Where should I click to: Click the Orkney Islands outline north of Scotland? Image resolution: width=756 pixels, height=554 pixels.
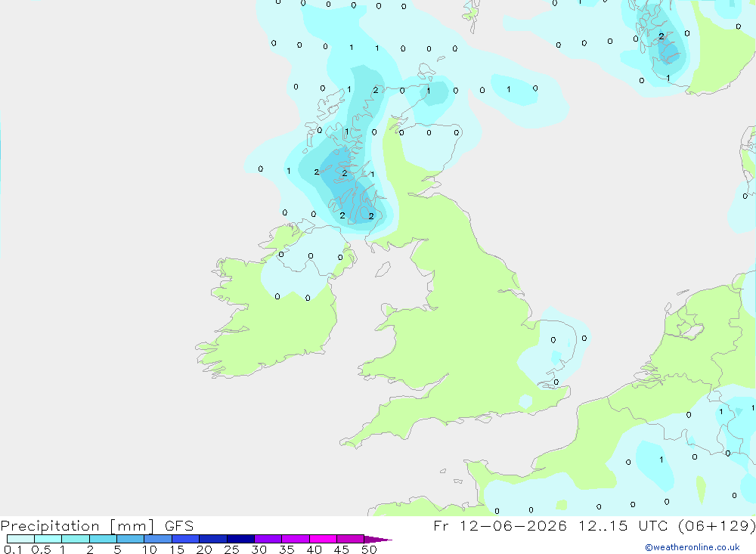point(426,71)
